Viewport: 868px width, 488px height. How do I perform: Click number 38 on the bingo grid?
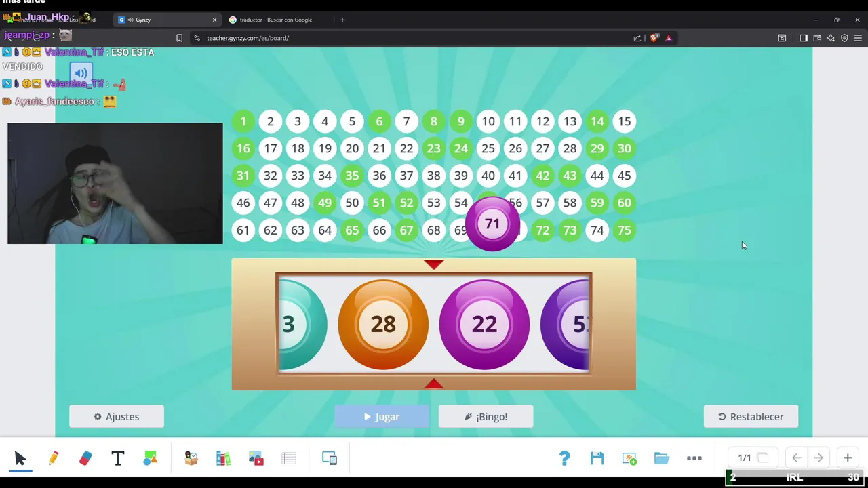pos(433,176)
